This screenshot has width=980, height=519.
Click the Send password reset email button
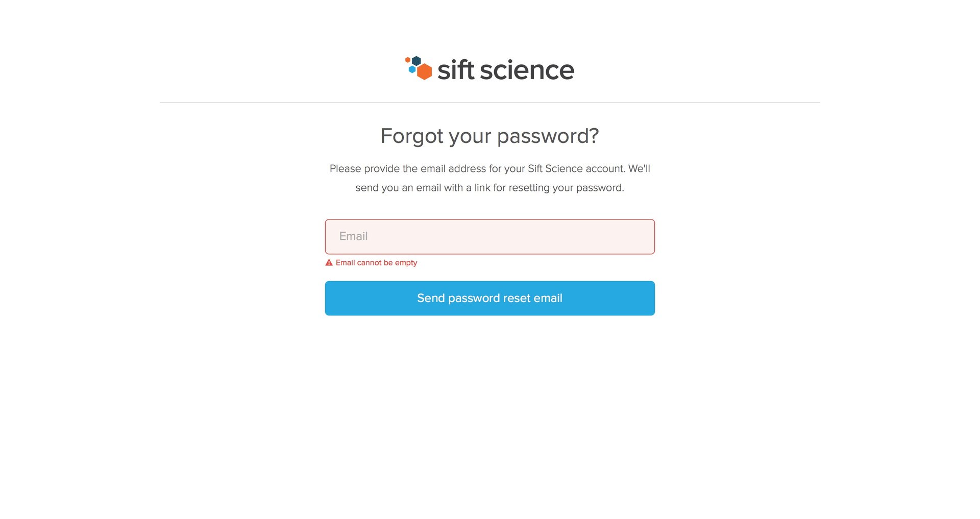(489, 298)
